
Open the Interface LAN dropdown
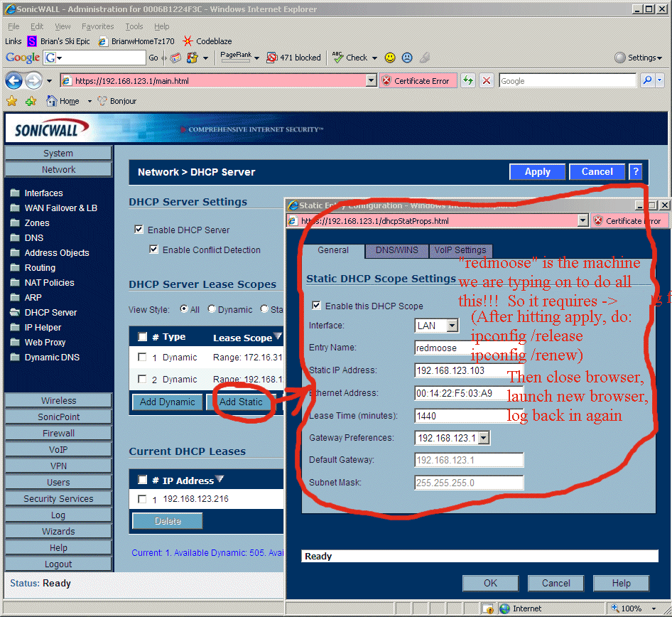(452, 326)
